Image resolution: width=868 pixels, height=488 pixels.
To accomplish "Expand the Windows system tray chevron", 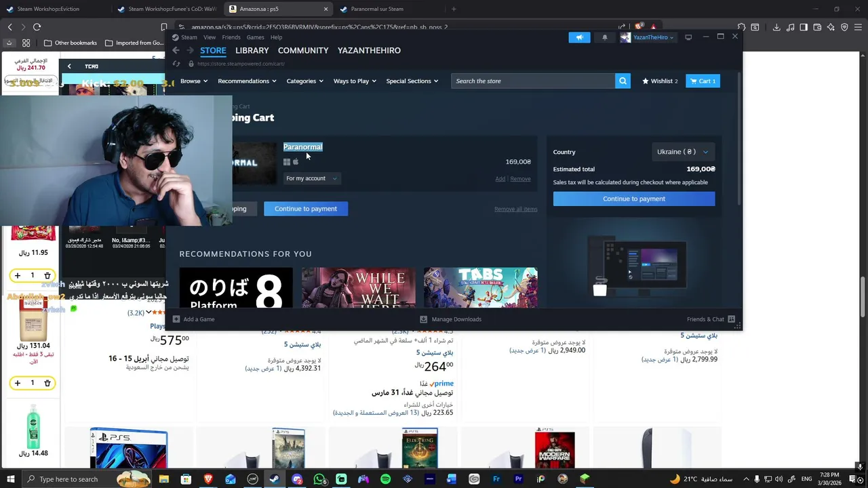I will pyautogui.click(x=746, y=479).
